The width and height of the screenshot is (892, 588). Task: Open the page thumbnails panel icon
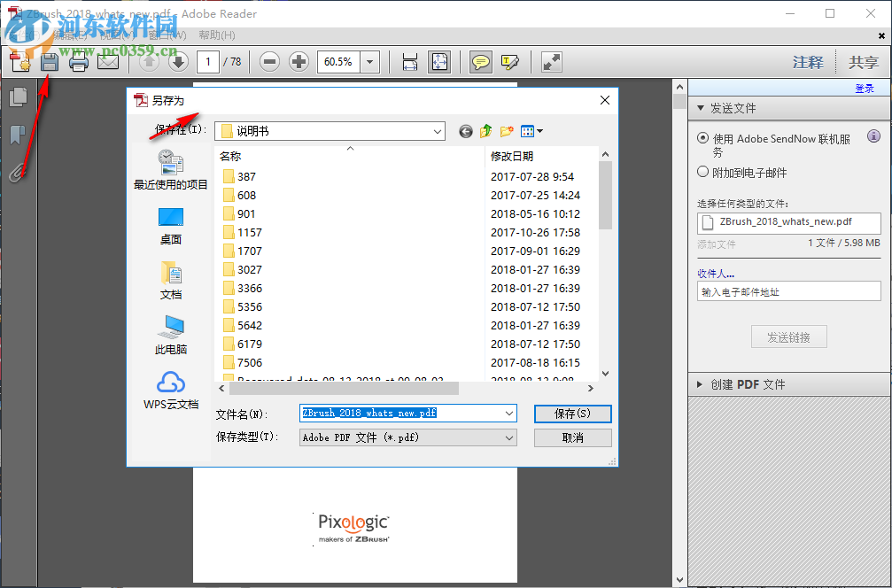point(18,97)
